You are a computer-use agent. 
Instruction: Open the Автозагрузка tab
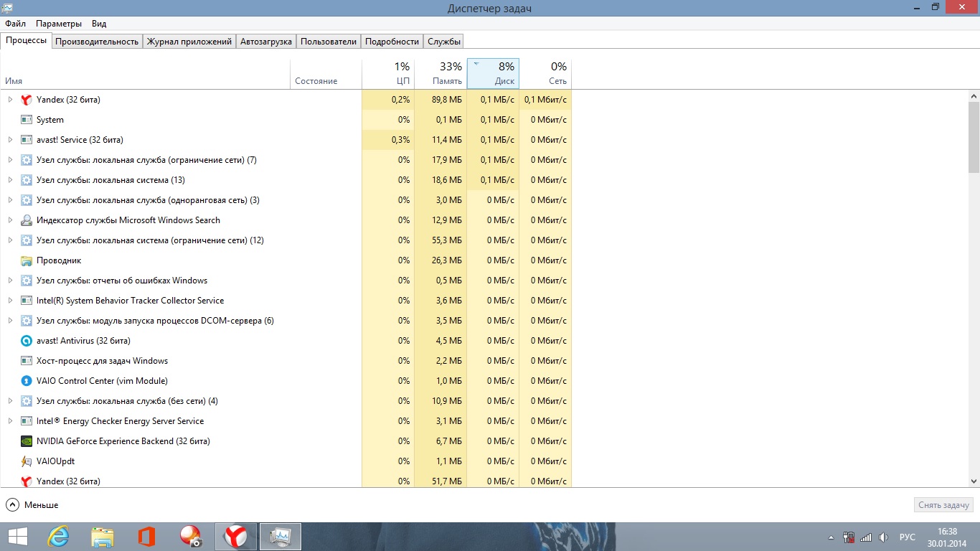[x=266, y=42]
